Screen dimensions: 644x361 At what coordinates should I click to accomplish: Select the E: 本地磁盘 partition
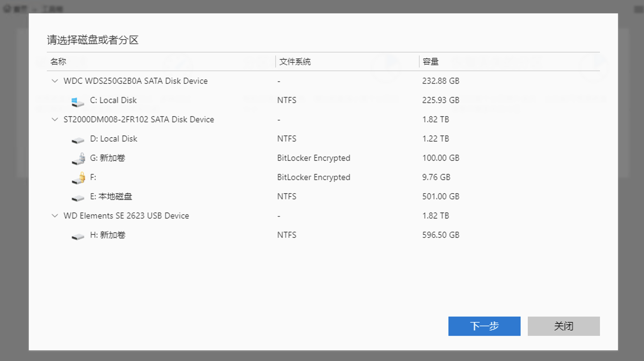point(111,196)
